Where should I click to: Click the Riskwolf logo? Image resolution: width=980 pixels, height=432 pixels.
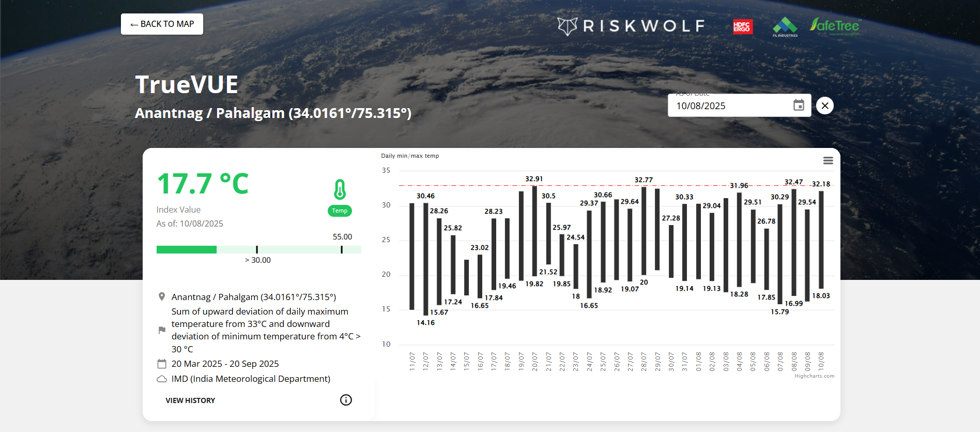click(631, 26)
